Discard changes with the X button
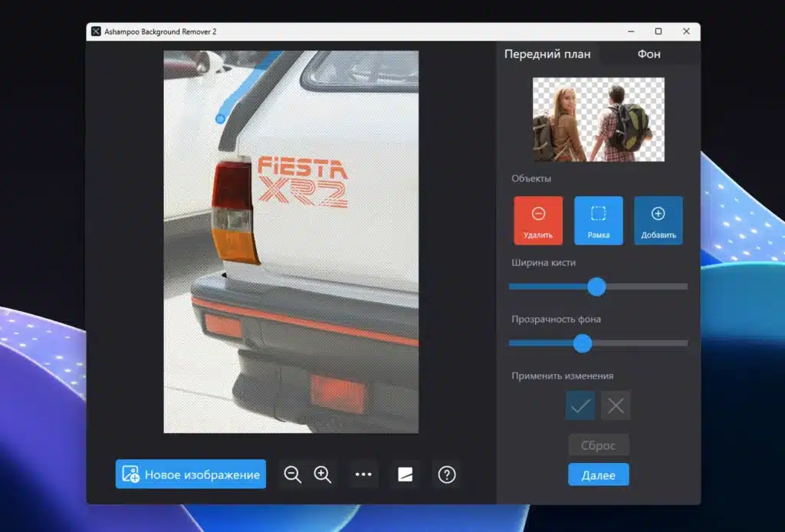The image size is (785, 532). [616, 406]
